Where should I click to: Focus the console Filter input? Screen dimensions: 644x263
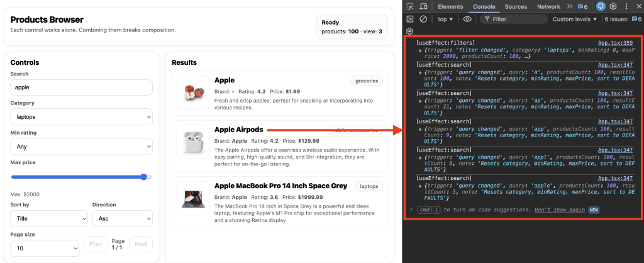514,19
